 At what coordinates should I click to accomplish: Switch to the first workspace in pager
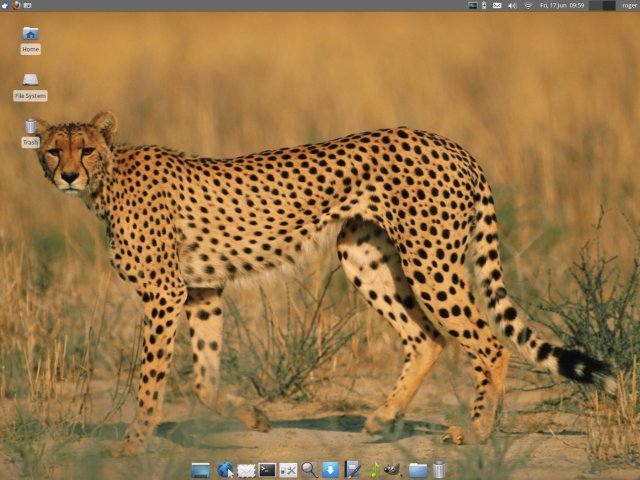pos(595,6)
